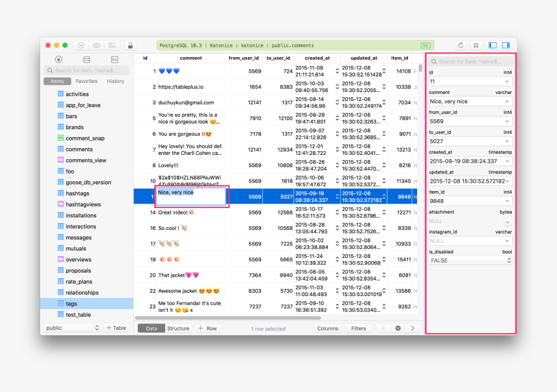557x392 pixels.
Task: Expand the comment field dropdown in right panel
Action: (508, 101)
